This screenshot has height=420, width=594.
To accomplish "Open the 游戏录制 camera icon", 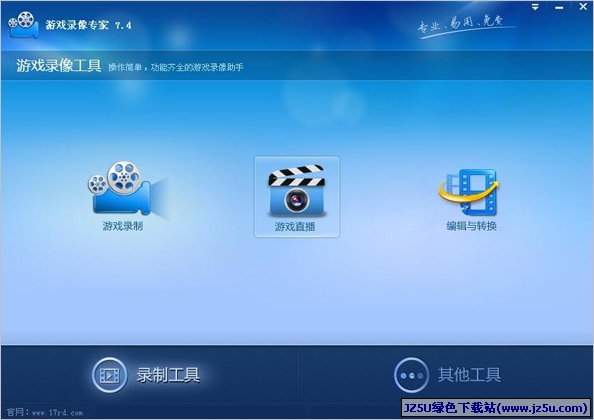I will [x=127, y=189].
